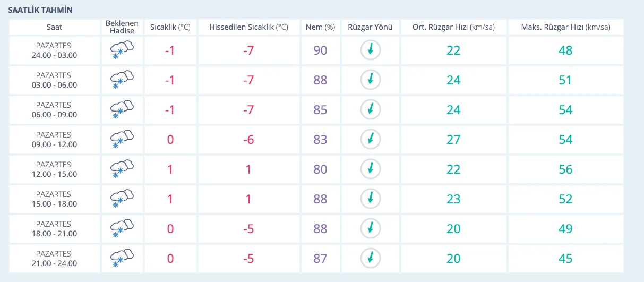Click the snow cloud icon for 24.00 - 03.00
The width and height of the screenshot is (644, 282).
122,50
